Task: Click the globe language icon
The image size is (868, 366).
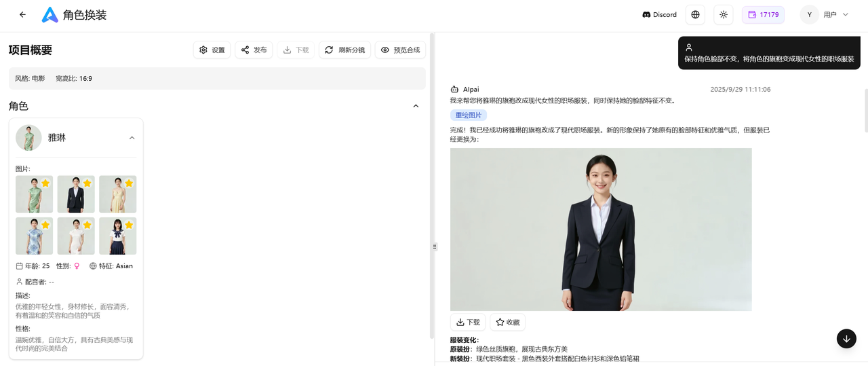Action: coord(695,15)
